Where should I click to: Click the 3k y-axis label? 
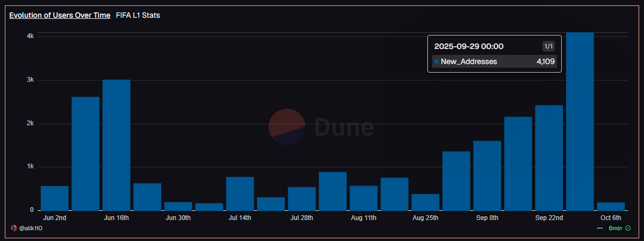click(31, 80)
